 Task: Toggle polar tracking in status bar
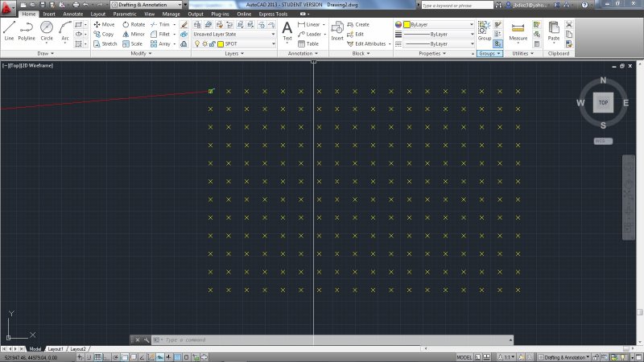pyautogui.click(x=115, y=357)
